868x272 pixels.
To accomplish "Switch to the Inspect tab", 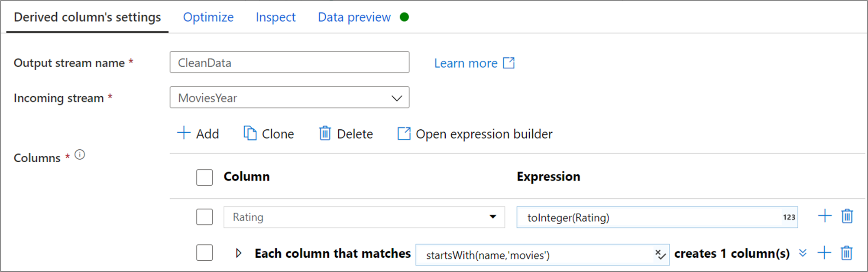I will (275, 17).
